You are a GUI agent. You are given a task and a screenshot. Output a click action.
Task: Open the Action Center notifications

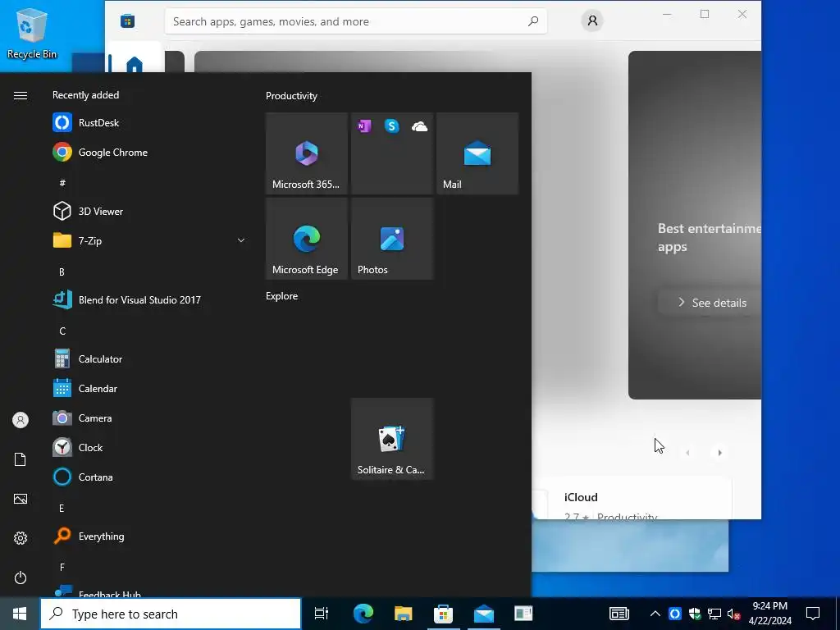[x=813, y=614]
